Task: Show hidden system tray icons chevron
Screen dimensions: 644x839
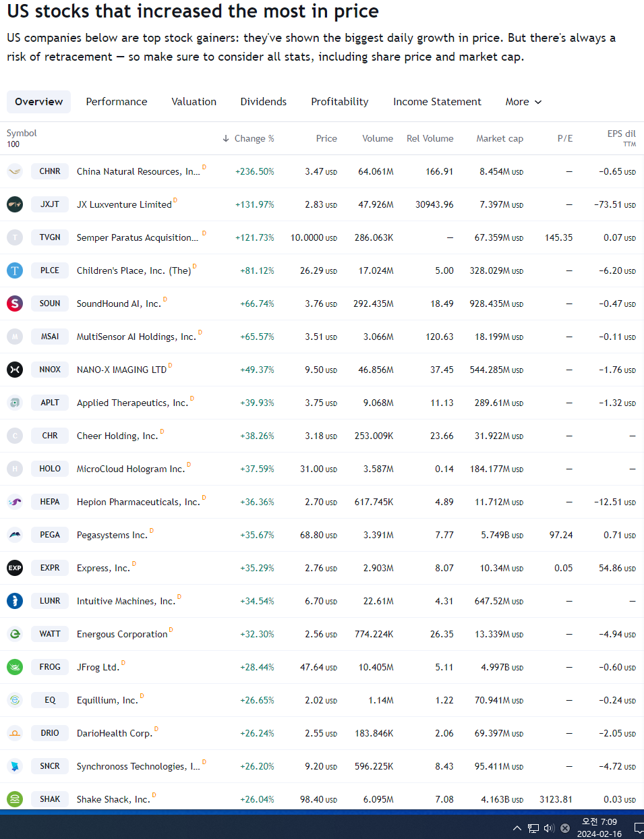Action: [x=517, y=828]
